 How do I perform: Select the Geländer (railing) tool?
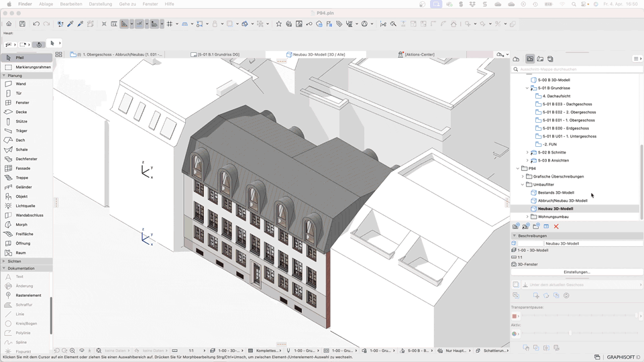point(26,187)
